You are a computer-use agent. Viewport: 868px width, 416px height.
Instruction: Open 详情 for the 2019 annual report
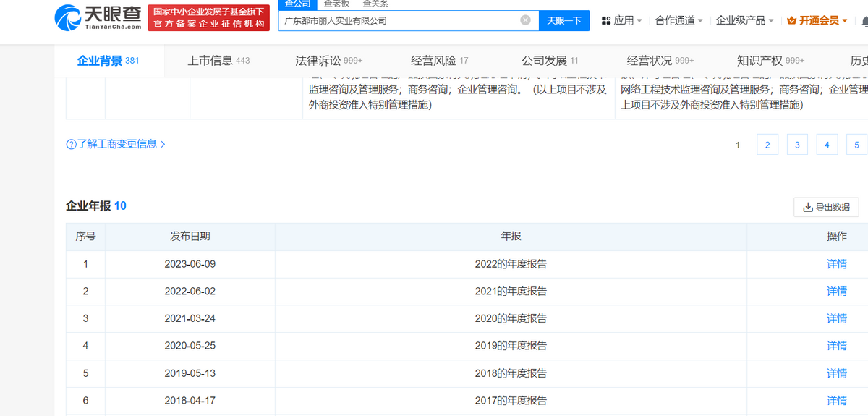click(x=836, y=346)
